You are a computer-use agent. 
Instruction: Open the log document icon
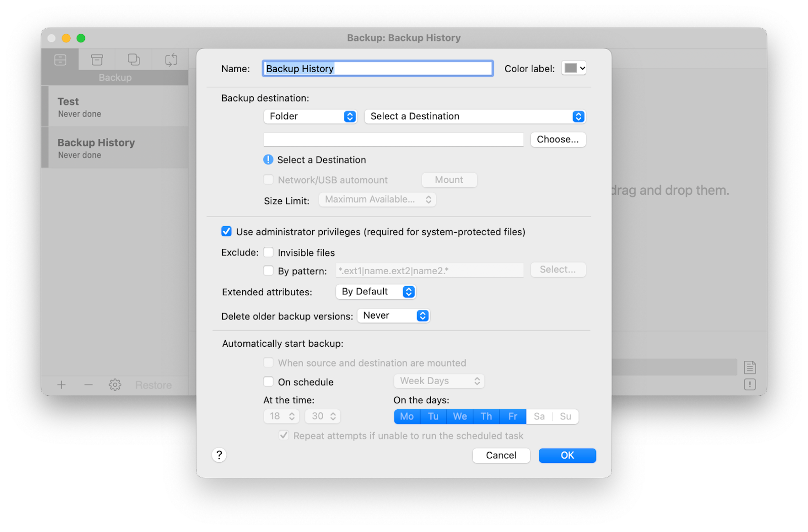750,367
